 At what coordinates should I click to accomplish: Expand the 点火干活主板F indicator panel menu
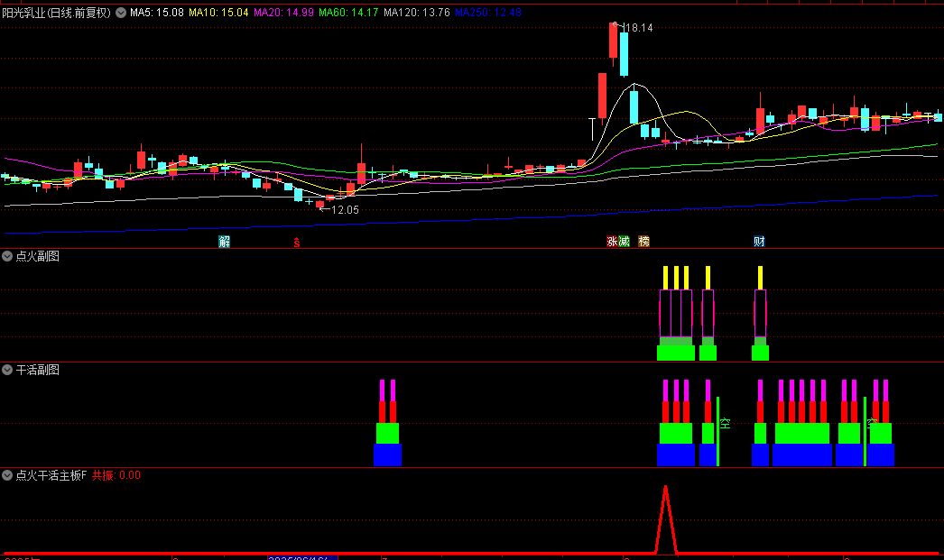coord(7,475)
